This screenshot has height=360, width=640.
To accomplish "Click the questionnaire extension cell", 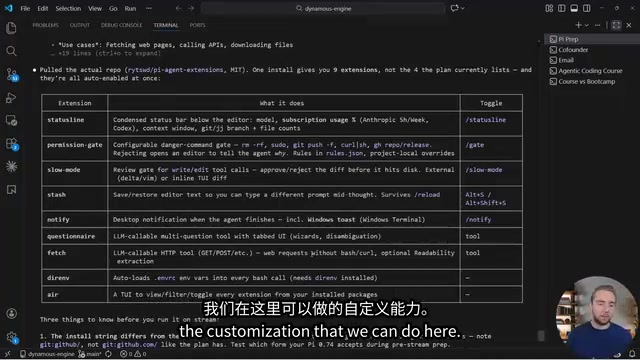I will pos(75,236).
